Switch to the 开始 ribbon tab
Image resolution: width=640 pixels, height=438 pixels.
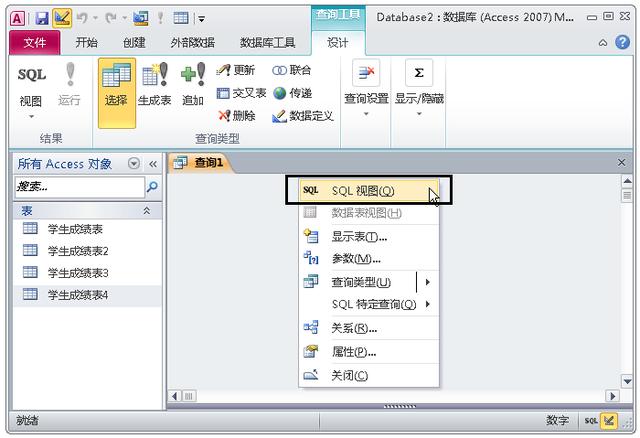[86, 42]
